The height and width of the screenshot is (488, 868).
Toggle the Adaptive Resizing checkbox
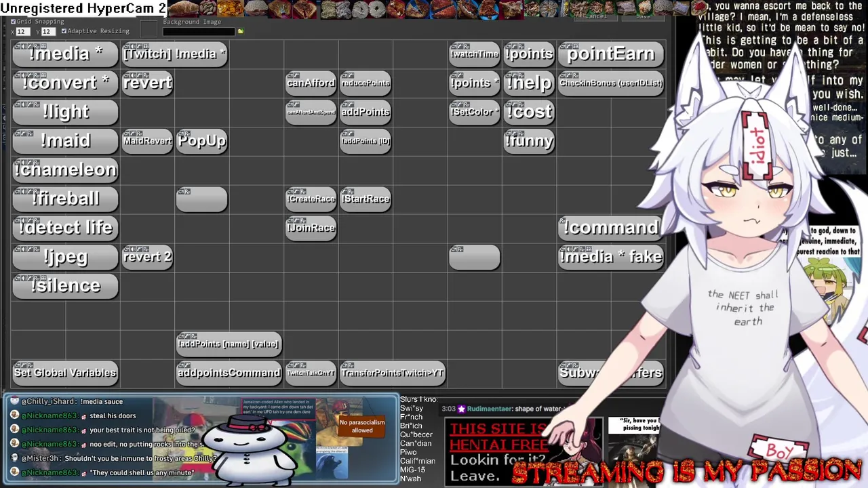click(x=64, y=31)
